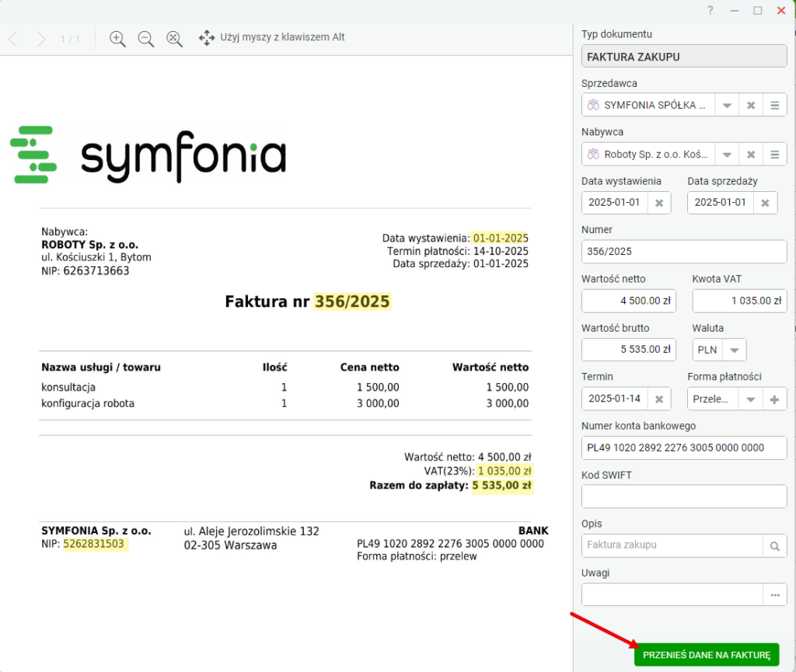The width and height of the screenshot is (796, 672).
Task: Go to previous page arrow
Action: click(14, 39)
